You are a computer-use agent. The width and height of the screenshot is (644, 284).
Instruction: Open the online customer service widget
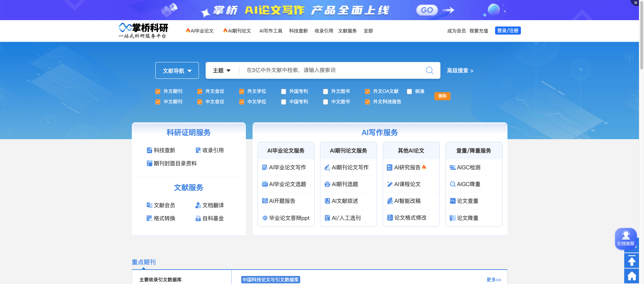pyautogui.click(x=626, y=239)
